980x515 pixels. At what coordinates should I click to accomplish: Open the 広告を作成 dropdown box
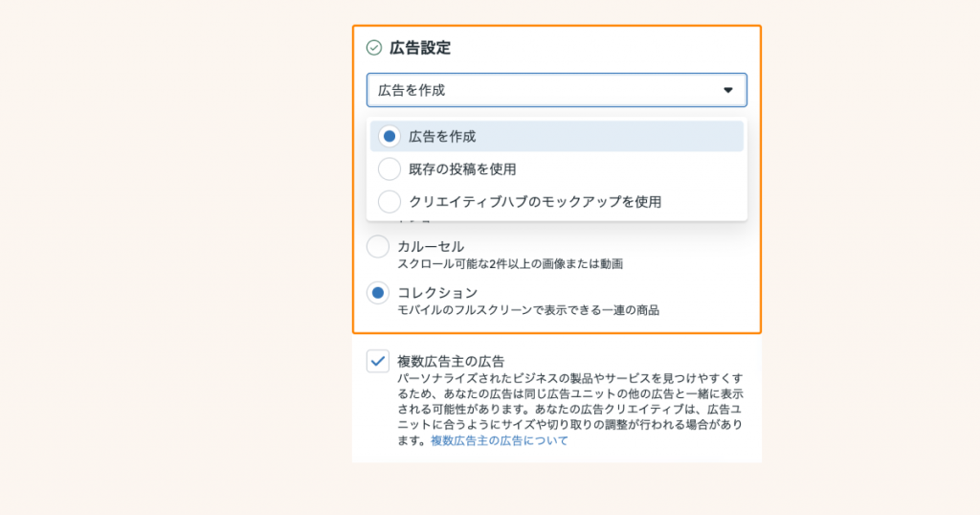556,90
